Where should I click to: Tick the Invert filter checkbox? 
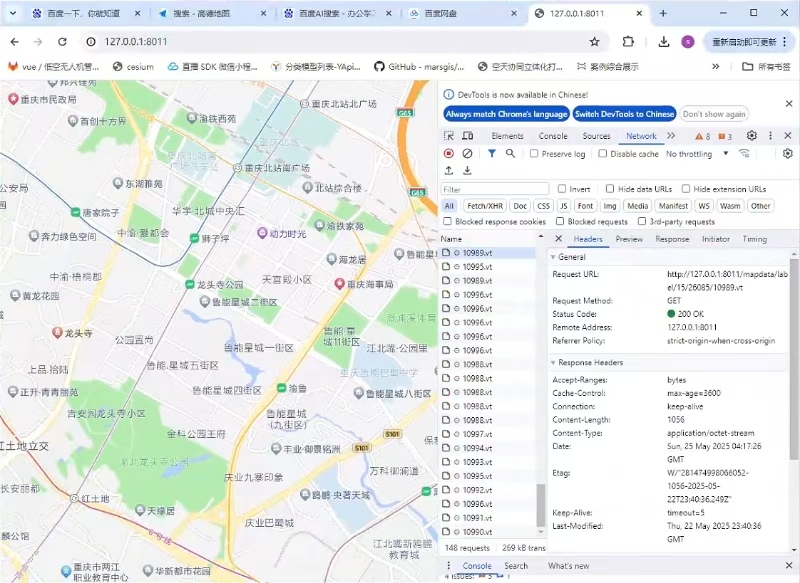click(x=562, y=189)
